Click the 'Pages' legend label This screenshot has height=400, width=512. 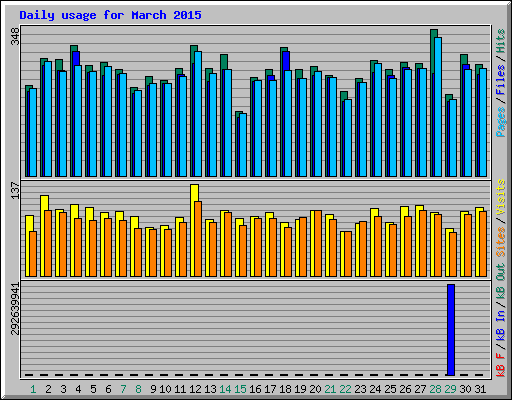tap(501, 122)
